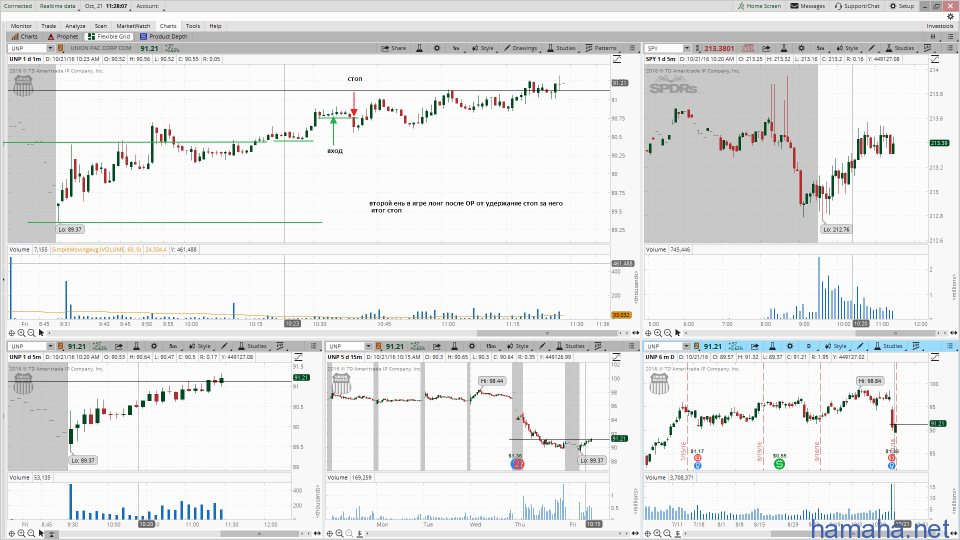Select the Prophet sub-tab

click(x=63, y=37)
